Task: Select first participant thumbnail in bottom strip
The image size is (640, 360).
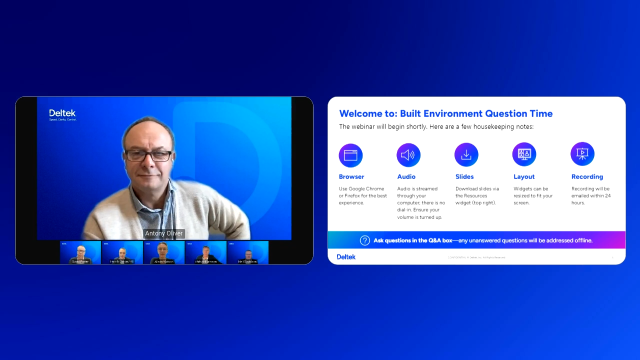Action: pyautogui.click(x=80, y=252)
